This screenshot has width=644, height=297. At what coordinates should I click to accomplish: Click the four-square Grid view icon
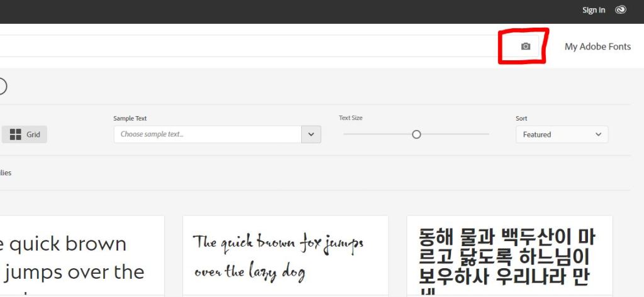point(16,134)
